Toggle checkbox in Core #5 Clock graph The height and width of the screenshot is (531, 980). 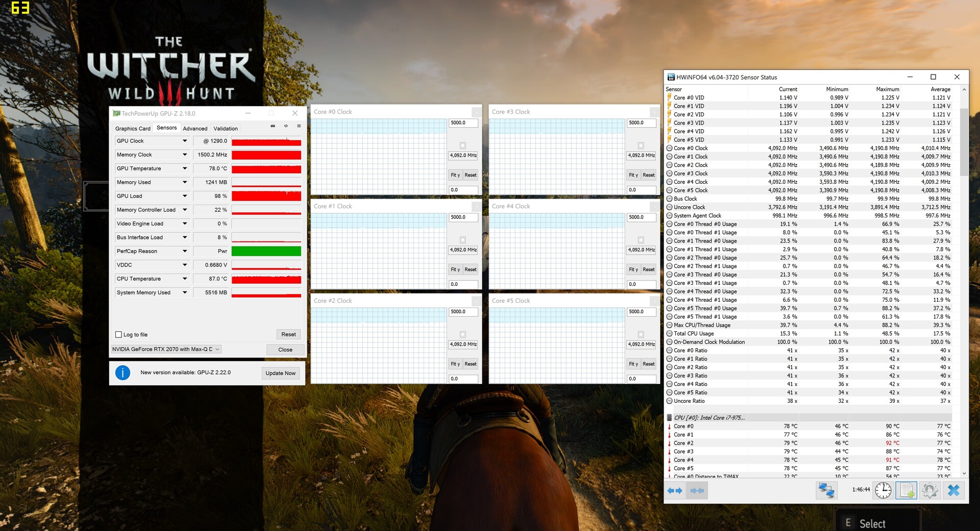point(641,334)
